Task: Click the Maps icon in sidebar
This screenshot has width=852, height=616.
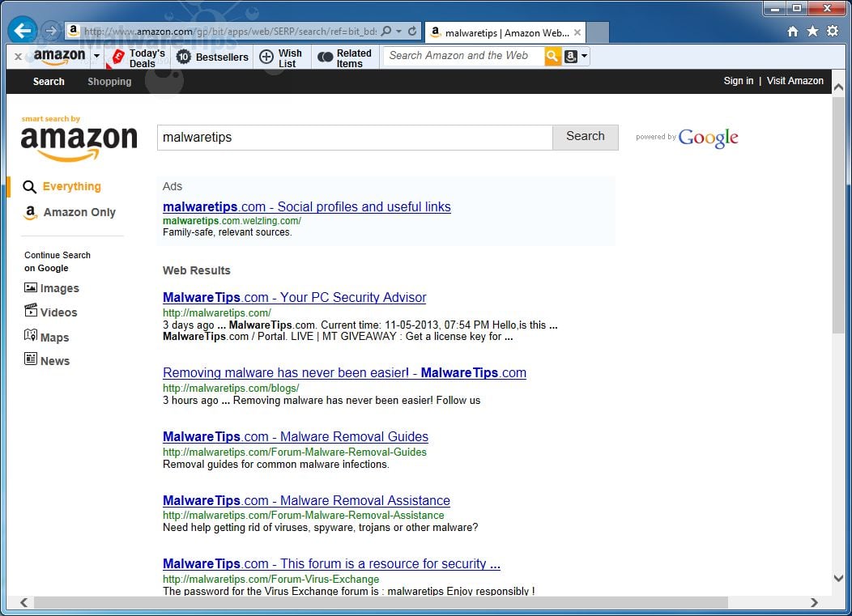Action: click(31, 335)
